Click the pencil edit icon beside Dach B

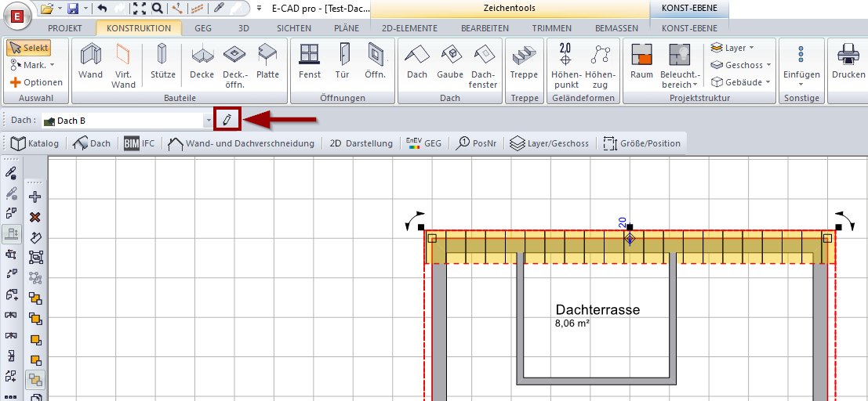point(227,120)
